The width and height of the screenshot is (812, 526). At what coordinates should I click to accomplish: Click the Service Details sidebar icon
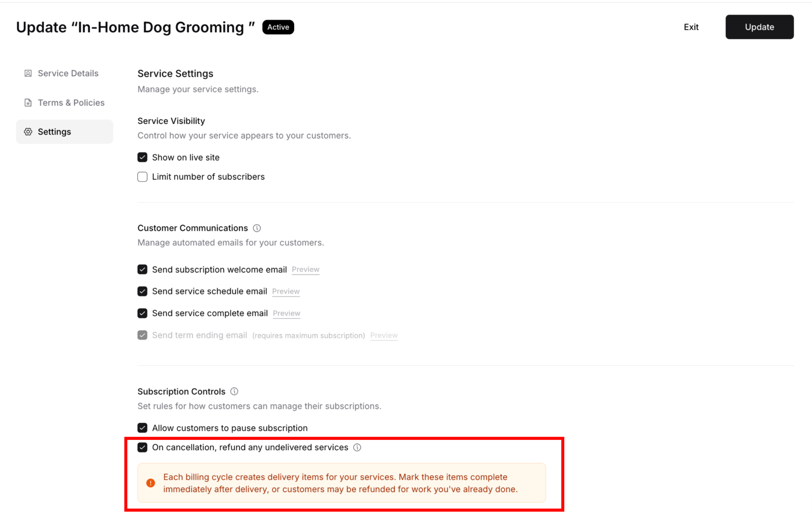28,73
